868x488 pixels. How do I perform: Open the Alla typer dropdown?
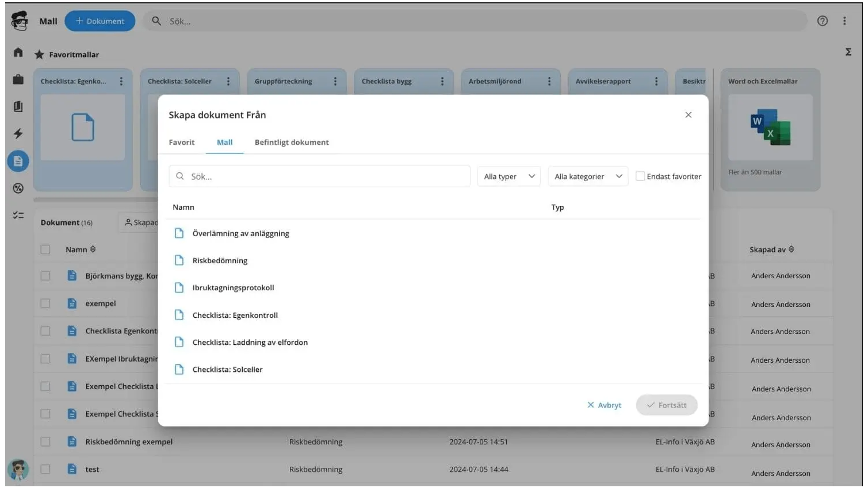pyautogui.click(x=508, y=176)
